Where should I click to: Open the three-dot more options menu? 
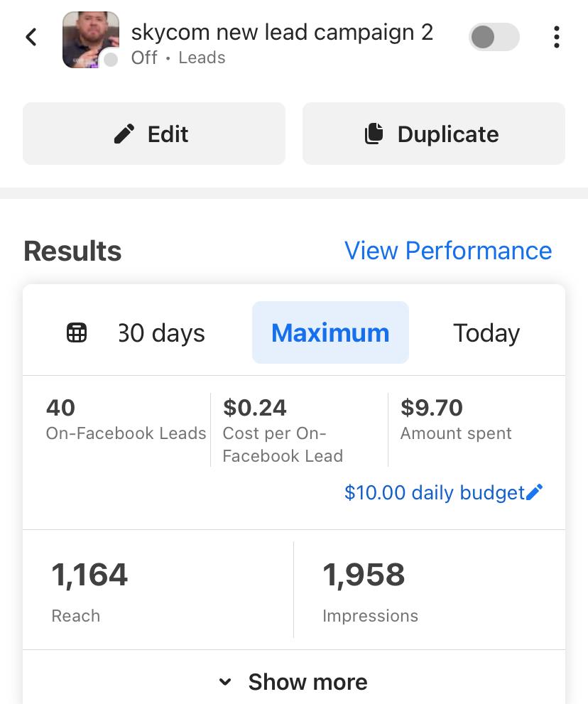coord(557,37)
